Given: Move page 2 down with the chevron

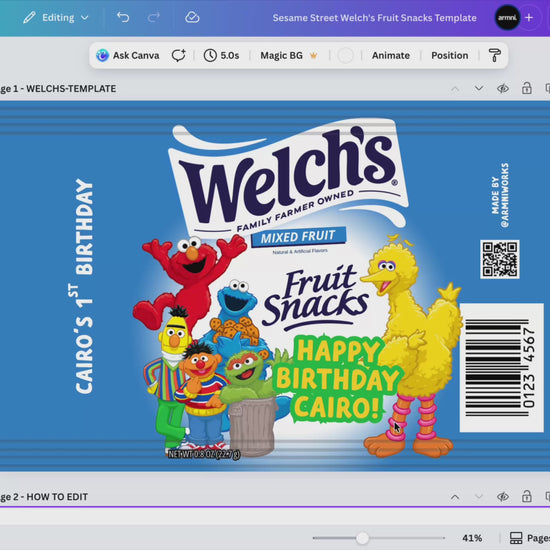Looking at the screenshot, I should 479,497.
